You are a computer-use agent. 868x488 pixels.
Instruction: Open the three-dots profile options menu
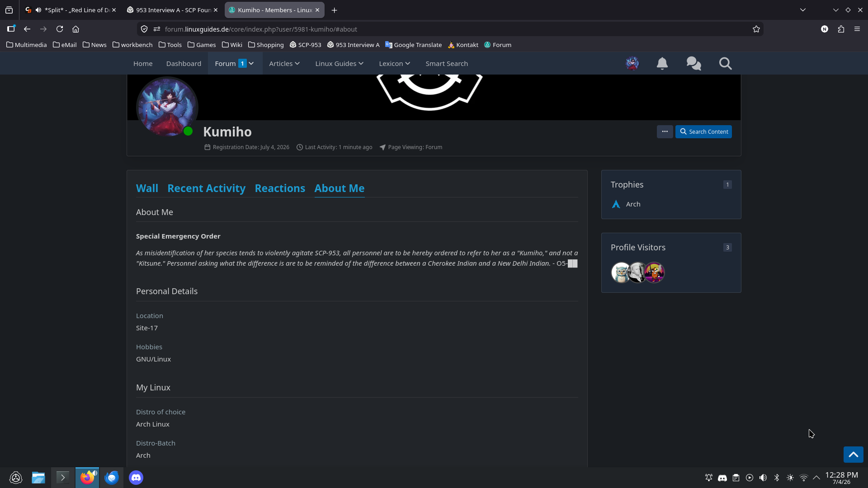pos(665,131)
